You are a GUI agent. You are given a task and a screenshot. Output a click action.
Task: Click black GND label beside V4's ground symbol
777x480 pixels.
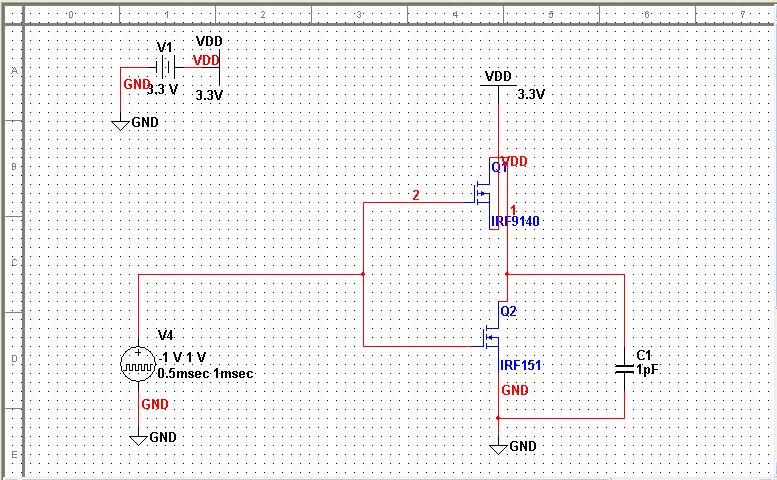pyautogui.click(x=163, y=437)
